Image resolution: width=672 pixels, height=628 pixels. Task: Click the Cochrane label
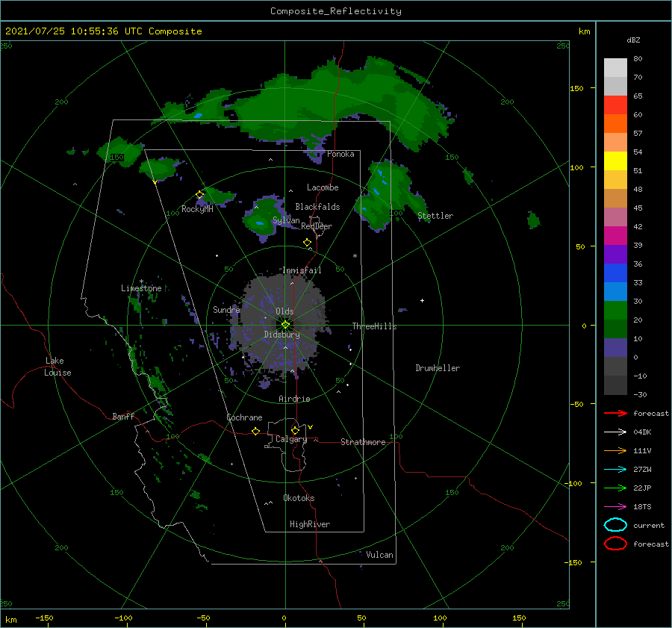(x=244, y=417)
